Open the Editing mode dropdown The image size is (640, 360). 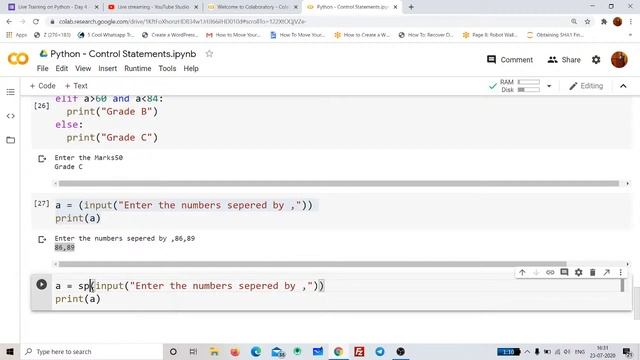586,86
